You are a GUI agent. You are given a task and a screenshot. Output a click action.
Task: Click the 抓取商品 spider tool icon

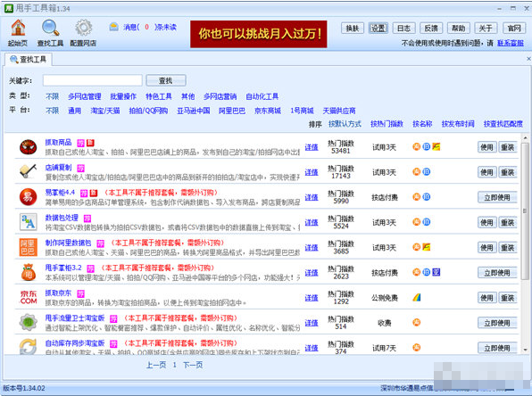pyautogui.click(x=29, y=147)
